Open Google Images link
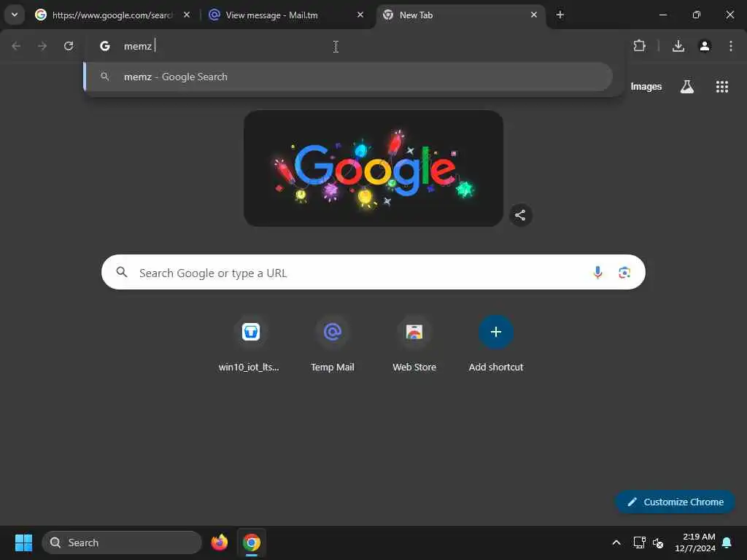Image resolution: width=747 pixels, height=560 pixels. (x=646, y=87)
